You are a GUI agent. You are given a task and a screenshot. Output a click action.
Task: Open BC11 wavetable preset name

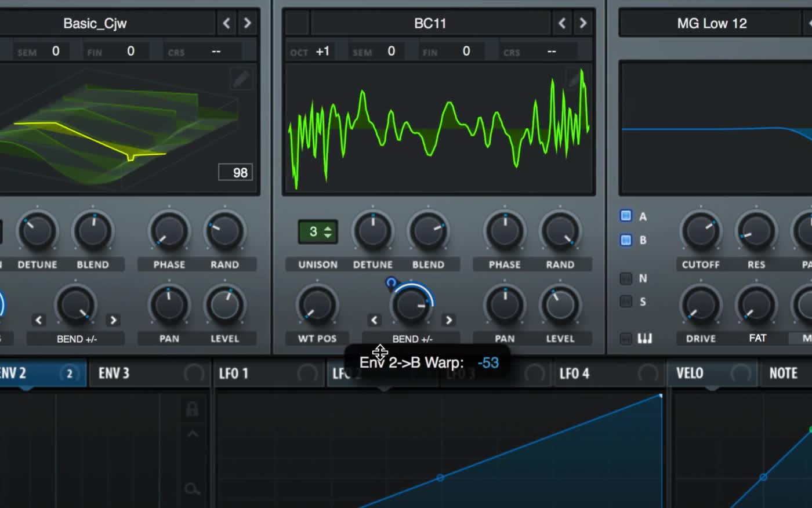(x=430, y=23)
